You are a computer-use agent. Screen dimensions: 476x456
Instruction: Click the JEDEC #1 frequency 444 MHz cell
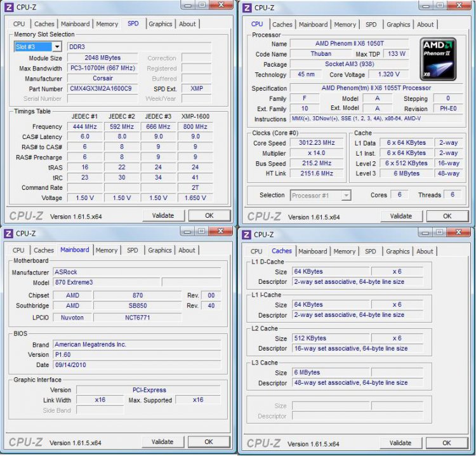point(84,126)
